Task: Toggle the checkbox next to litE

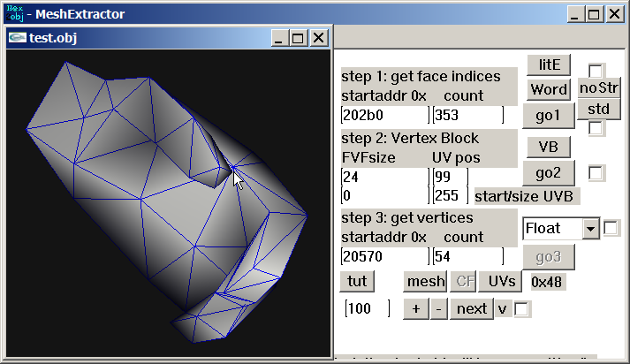Action: point(597,71)
